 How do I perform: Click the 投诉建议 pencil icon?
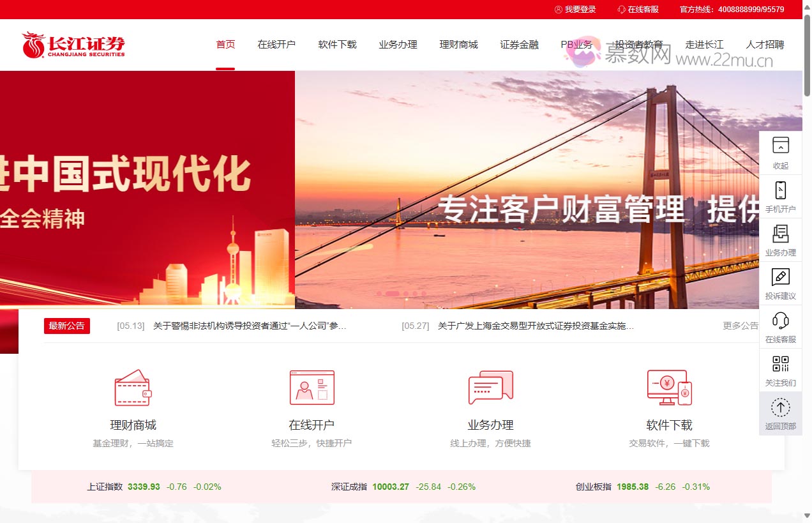tap(780, 277)
